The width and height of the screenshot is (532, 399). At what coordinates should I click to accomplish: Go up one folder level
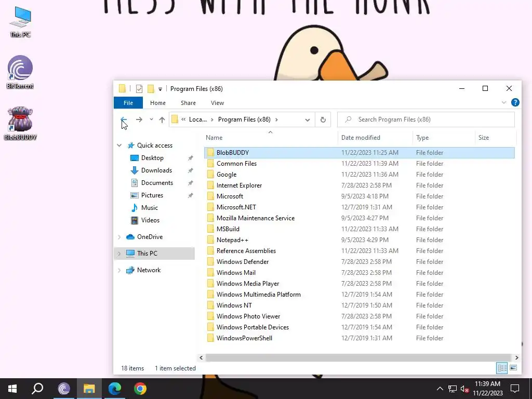(x=162, y=119)
